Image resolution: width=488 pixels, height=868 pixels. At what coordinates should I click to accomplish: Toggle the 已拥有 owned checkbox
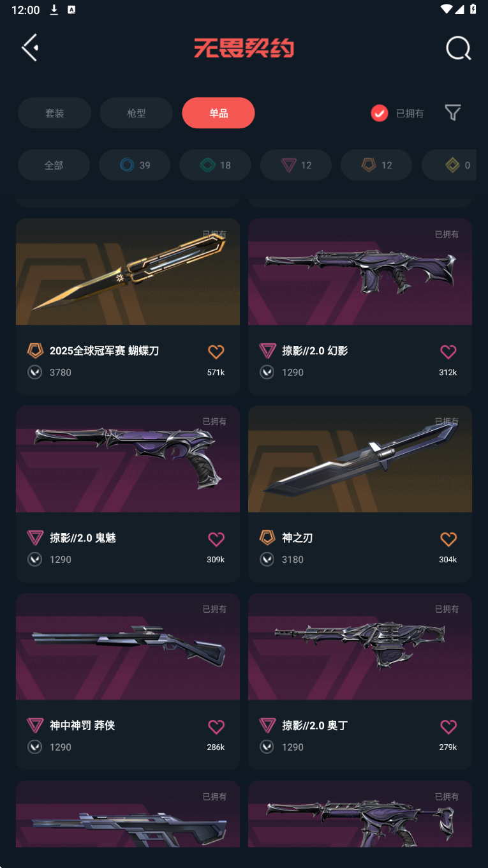pos(379,113)
